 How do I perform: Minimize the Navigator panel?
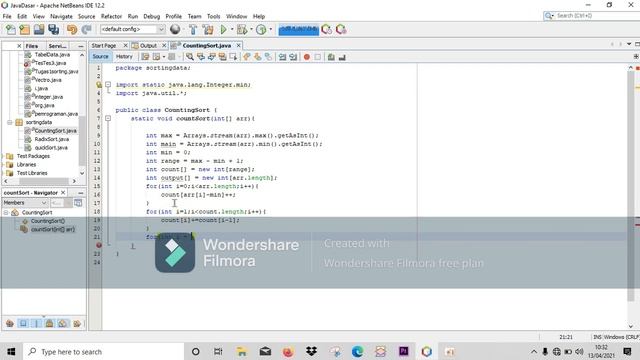pos(80,193)
